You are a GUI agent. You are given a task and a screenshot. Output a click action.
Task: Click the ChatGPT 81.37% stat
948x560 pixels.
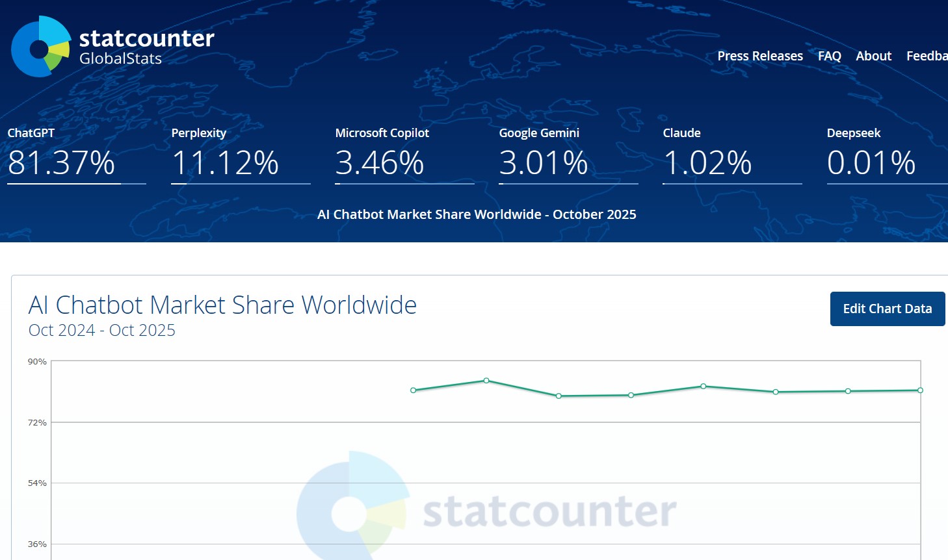[x=61, y=162]
